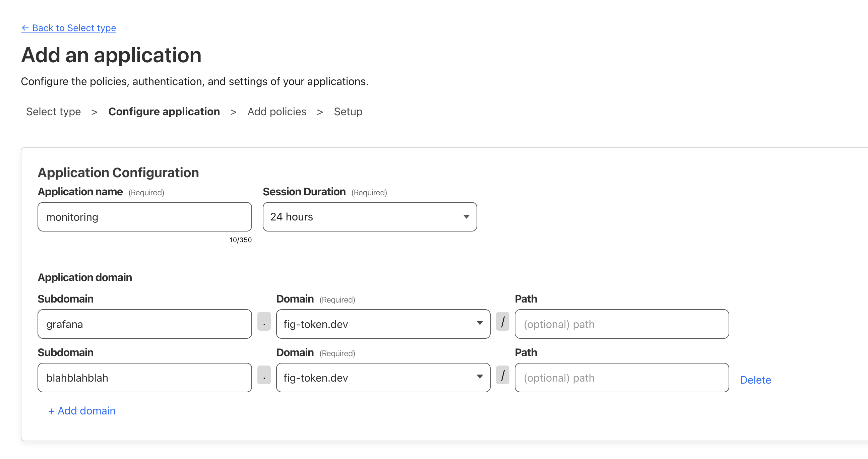The height and width of the screenshot is (459, 868).
Task: Click the blahblahblah subdomain input
Action: coord(144,378)
